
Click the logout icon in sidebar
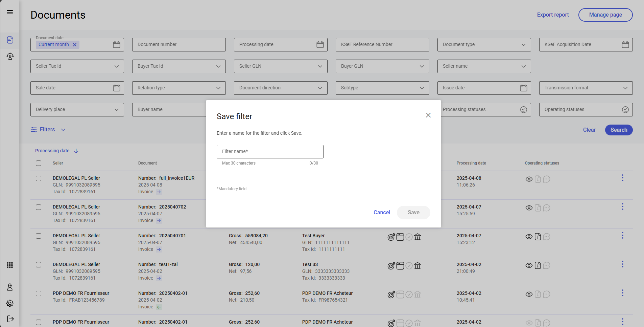coord(10,319)
